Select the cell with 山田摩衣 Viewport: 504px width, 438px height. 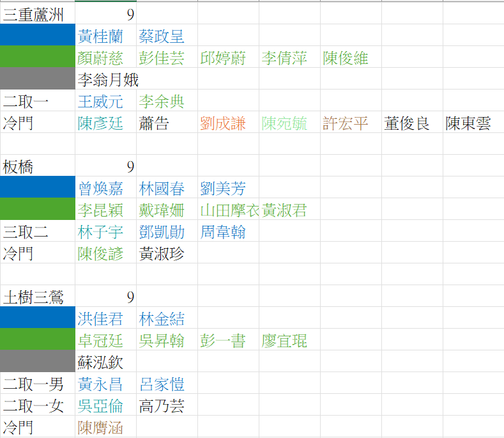(229, 209)
